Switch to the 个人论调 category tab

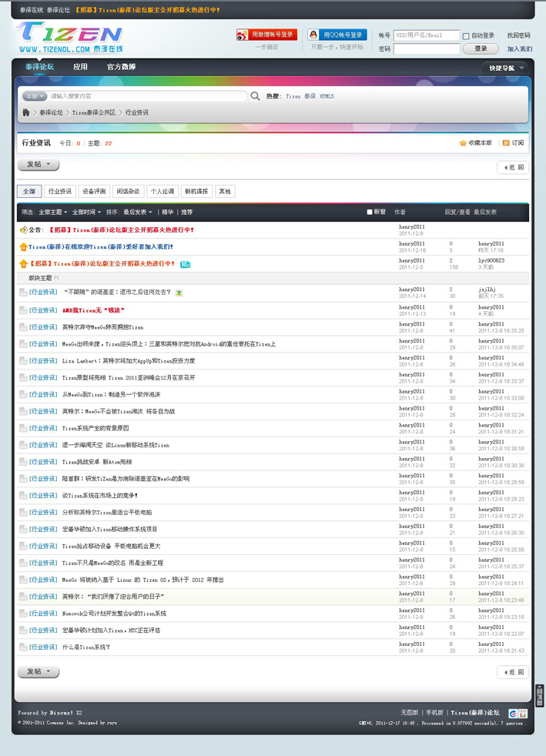(162, 192)
